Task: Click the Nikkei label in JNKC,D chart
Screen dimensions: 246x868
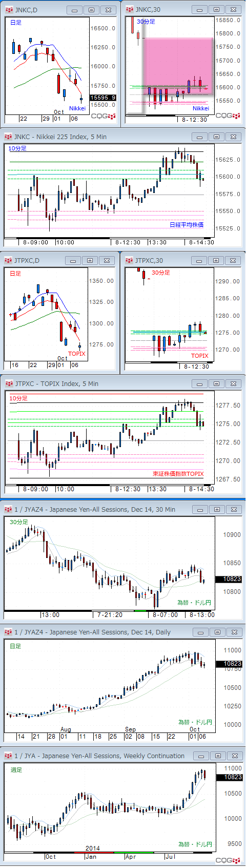Action: [x=77, y=108]
